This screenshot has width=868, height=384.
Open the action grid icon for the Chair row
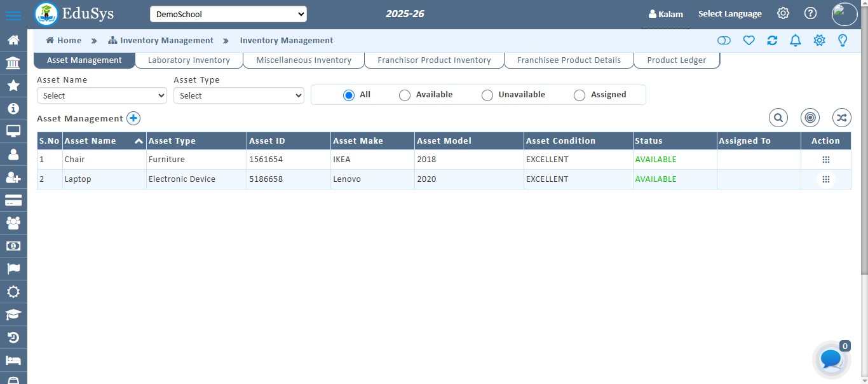point(825,160)
